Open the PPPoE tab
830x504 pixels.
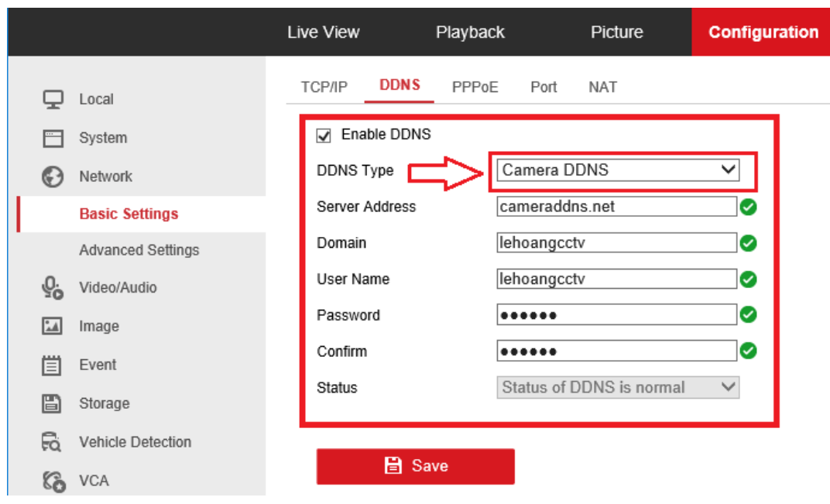point(475,87)
